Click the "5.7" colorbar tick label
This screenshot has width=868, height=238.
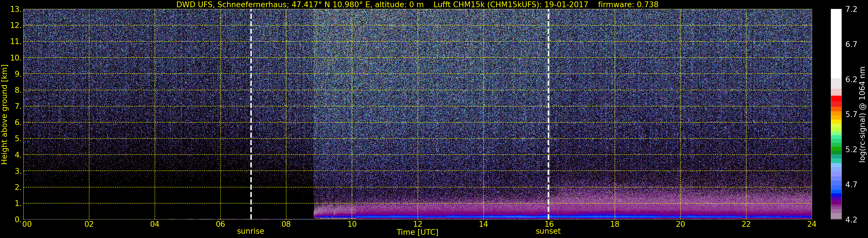(851, 115)
